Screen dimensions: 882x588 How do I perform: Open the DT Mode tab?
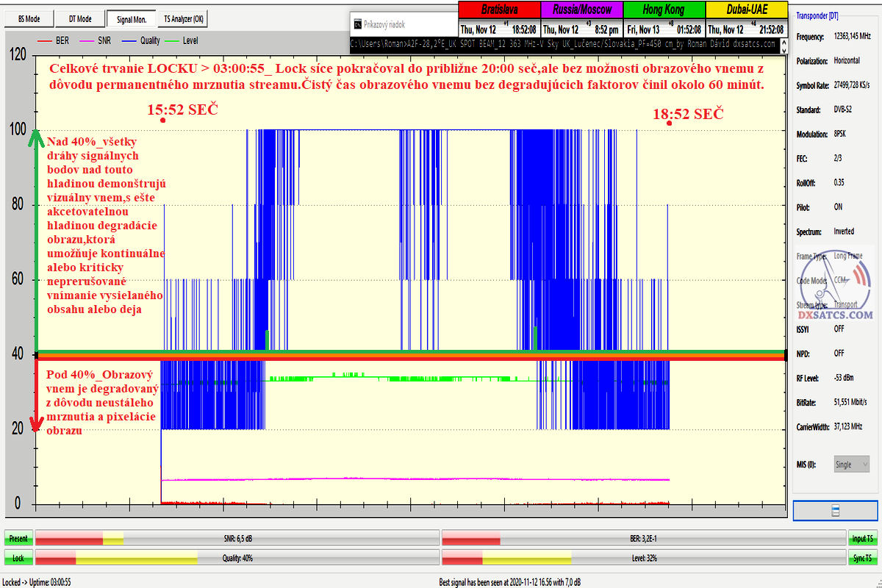click(x=80, y=18)
